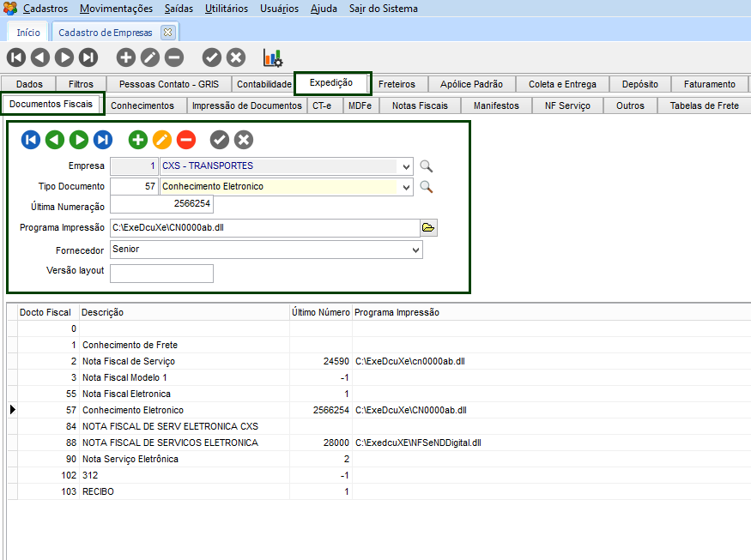Expand the Empresa dropdown
751x560 pixels.
(406, 166)
